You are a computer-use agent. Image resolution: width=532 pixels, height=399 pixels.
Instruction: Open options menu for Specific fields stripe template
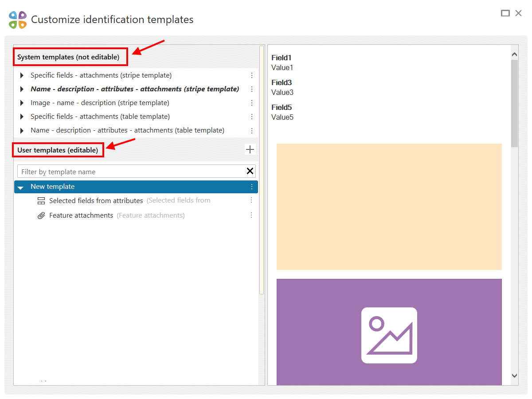(x=252, y=75)
